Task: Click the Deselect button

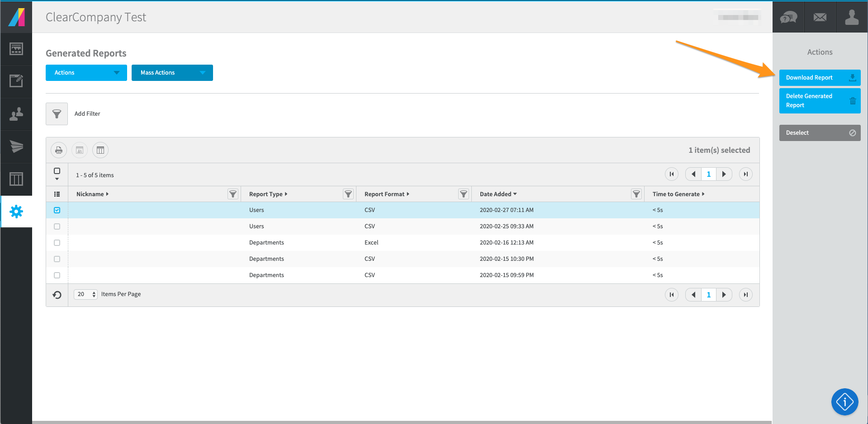Action: click(820, 133)
